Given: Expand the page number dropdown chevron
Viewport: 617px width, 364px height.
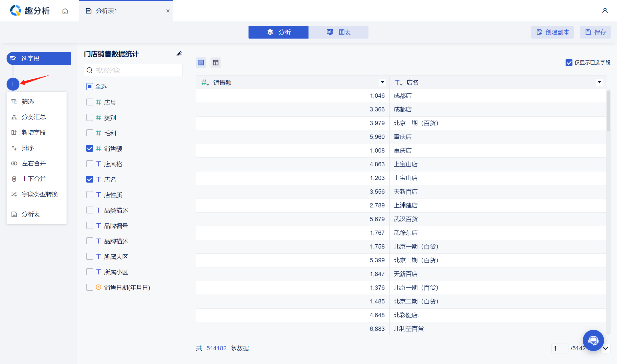Looking at the screenshot, I should pos(606,348).
